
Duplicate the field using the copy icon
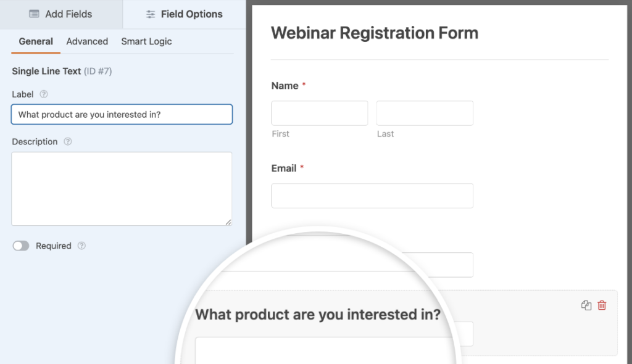point(586,305)
